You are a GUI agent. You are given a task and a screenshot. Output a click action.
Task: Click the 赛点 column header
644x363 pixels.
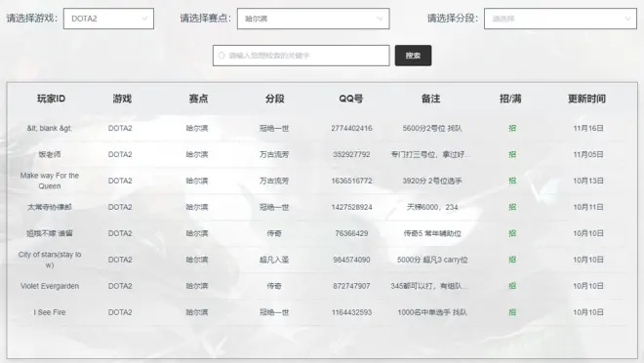tap(198, 99)
